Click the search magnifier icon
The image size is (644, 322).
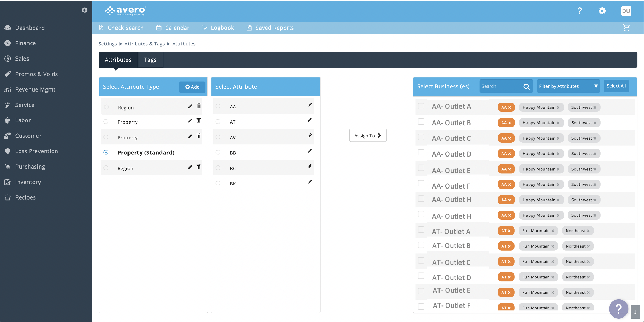tap(526, 87)
